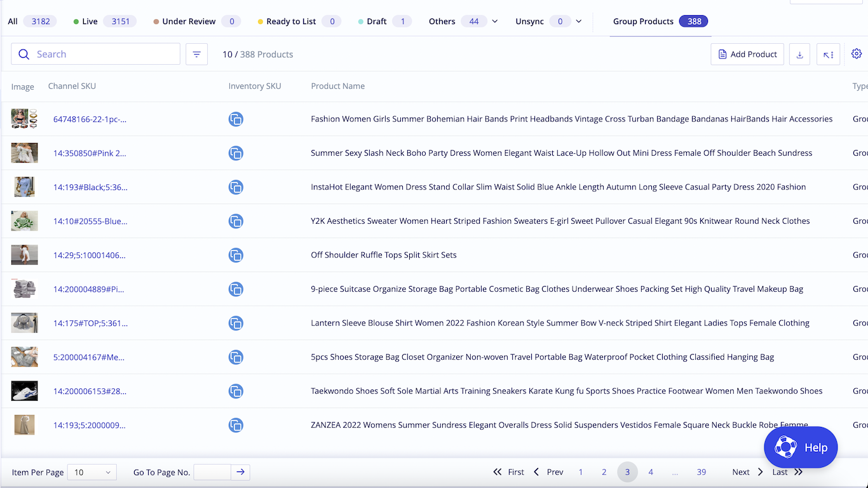
Task: Click inventory SKU icon for Y2K Aesthetics Sweater
Action: point(236,221)
